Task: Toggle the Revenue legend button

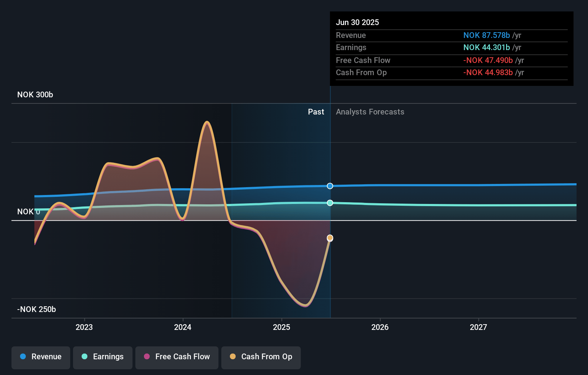Action: [41, 357]
